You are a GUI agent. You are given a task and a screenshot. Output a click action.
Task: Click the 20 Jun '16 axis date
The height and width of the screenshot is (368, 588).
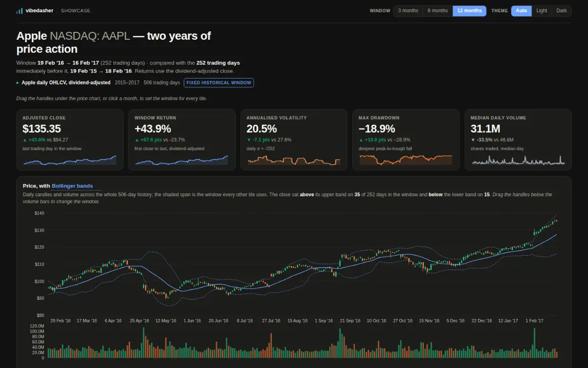(219, 320)
